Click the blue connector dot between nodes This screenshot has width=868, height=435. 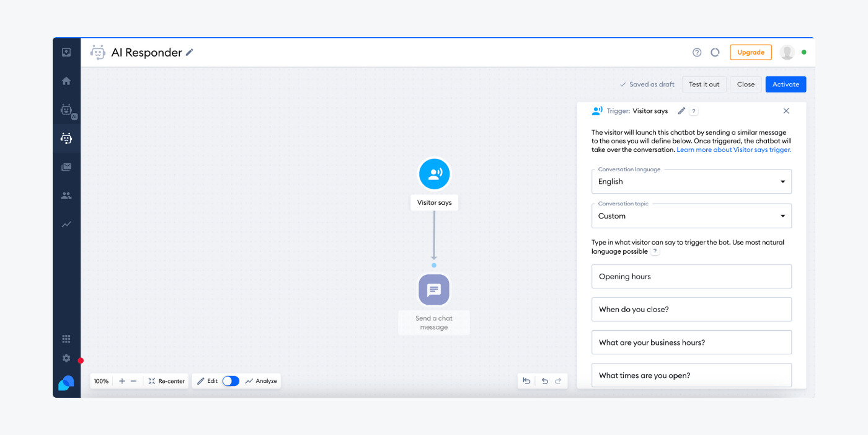click(434, 265)
